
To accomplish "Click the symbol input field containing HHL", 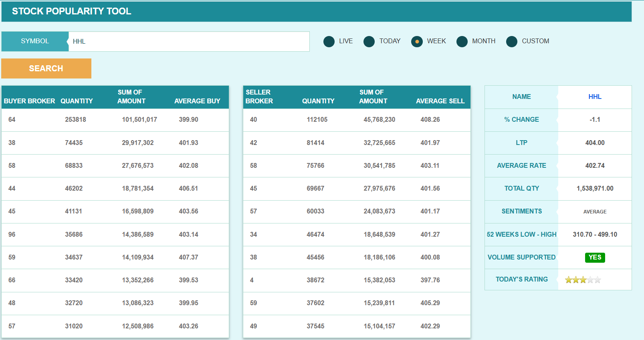I will (189, 42).
